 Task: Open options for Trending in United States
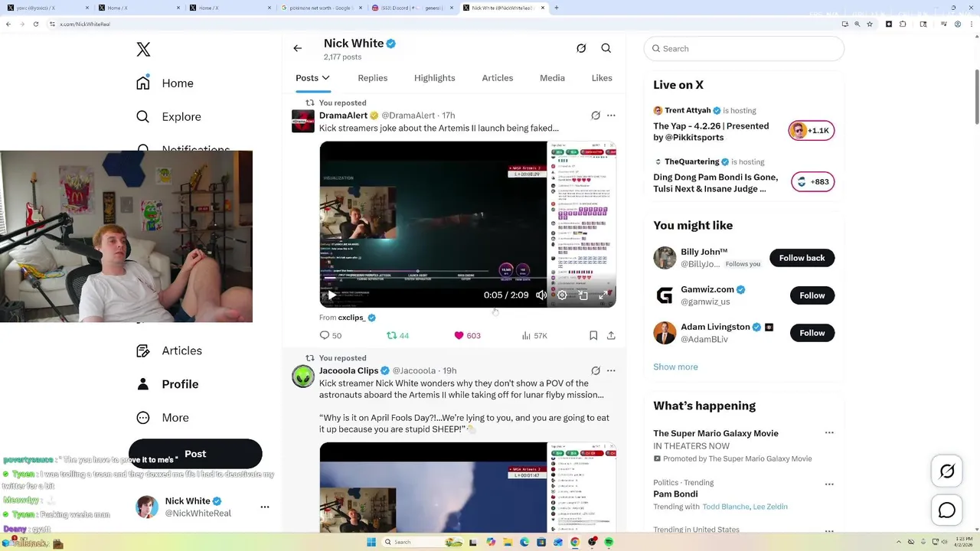point(829,530)
